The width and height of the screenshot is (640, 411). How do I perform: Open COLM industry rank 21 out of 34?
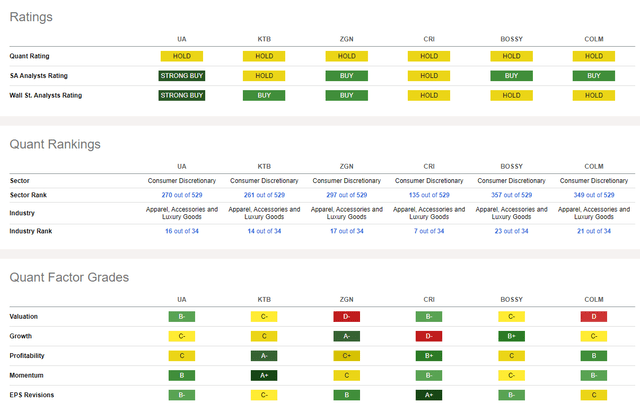[x=594, y=231]
